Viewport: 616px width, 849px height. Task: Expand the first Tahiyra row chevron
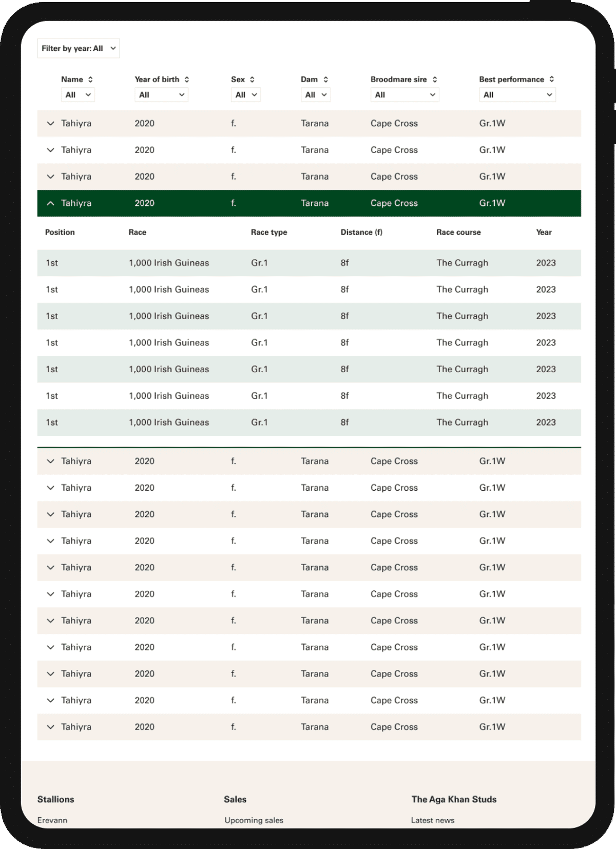pyautogui.click(x=50, y=123)
